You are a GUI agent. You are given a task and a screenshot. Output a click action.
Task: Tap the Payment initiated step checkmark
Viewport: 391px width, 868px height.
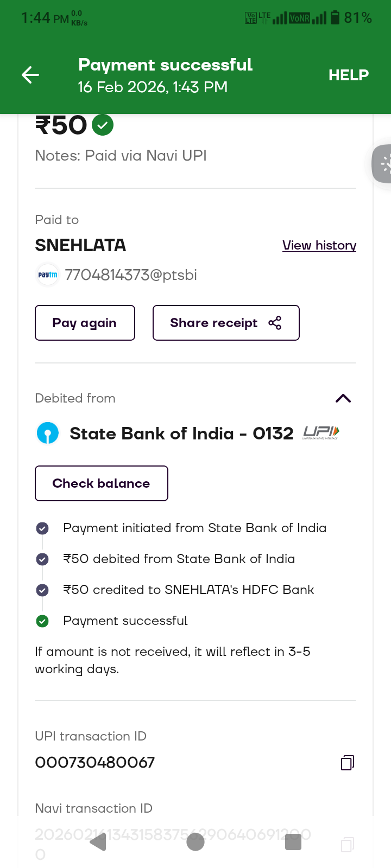(42, 528)
